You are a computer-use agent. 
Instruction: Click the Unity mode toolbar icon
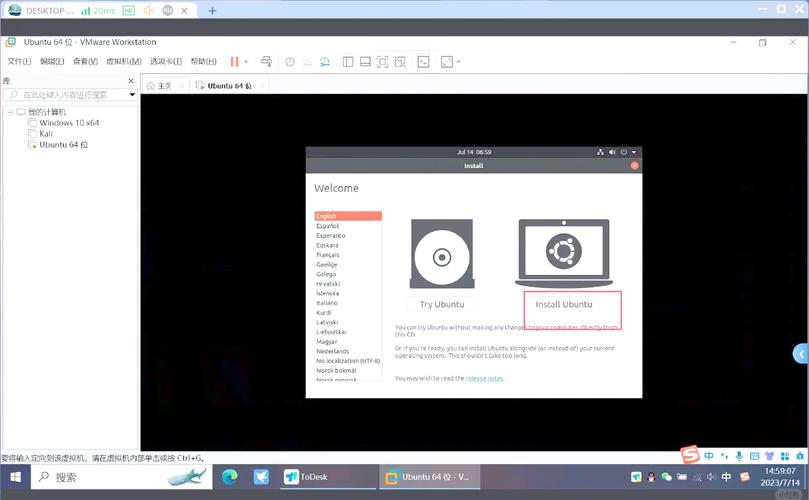400,62
